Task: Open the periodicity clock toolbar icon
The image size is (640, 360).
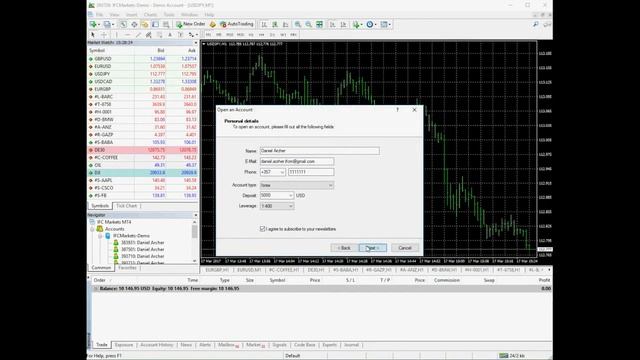Action: pyautogui.click(x=371, y=24)
